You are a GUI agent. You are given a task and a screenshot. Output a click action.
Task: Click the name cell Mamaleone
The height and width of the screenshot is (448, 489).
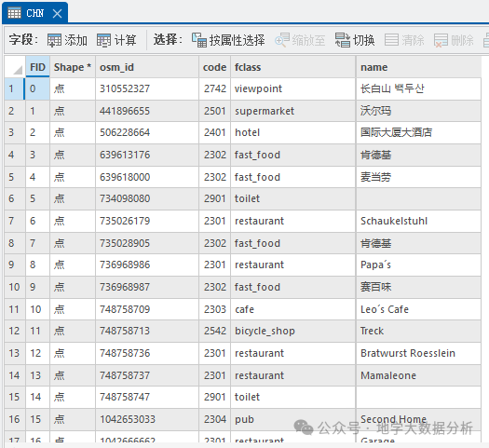(418, 375)
